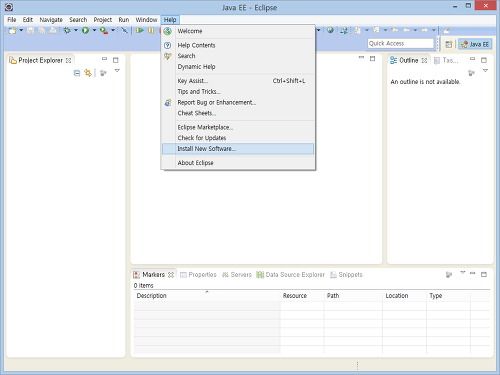Screen dimensions: 500x375
Task: Click into the Quick Access field
Action: [x=400, y=43]
